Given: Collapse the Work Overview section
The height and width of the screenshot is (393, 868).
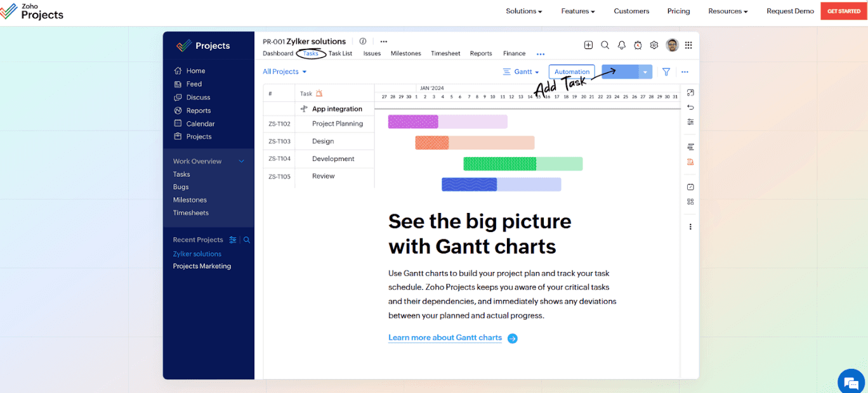Looking at the screenshot, I should point(240,161).
